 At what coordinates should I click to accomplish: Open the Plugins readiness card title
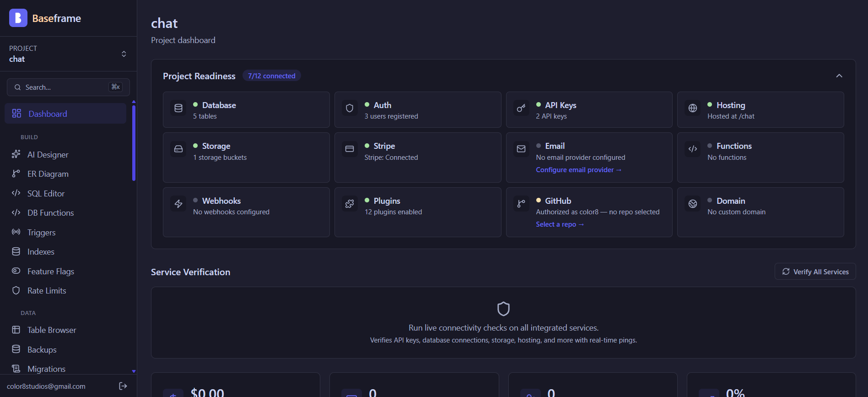[x=387, y=201]
